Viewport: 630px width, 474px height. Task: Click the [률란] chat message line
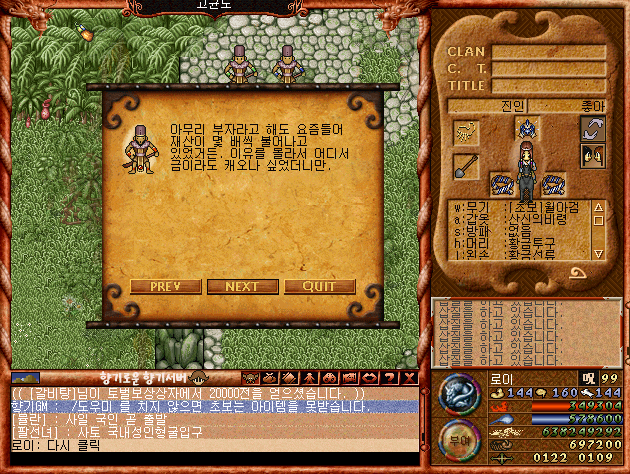point(215,419)
